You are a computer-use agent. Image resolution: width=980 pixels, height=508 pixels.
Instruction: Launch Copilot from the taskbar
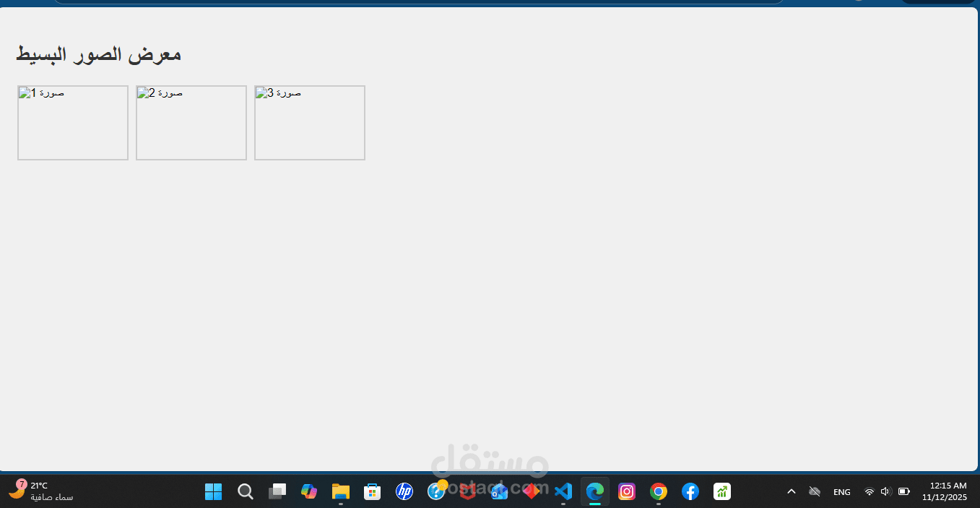coord(309,491)
